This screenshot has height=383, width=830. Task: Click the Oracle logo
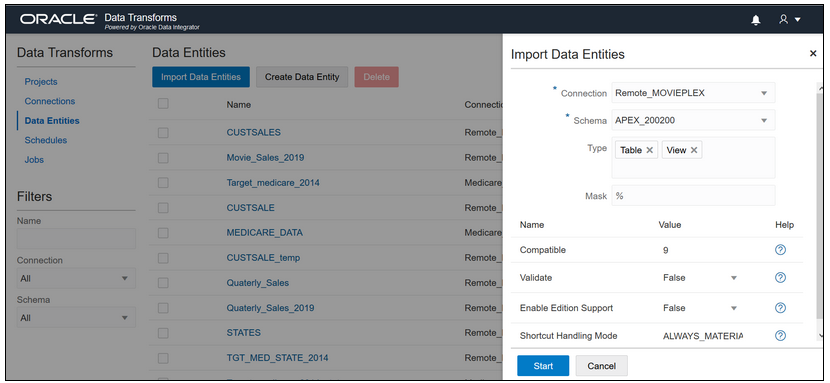[x=58, y=20]
